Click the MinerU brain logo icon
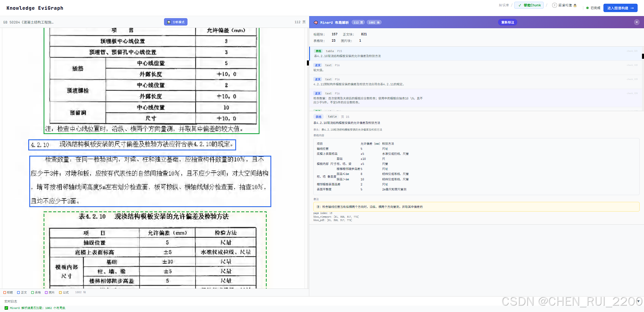The image size is (644, 312). (x=316, y=23)
